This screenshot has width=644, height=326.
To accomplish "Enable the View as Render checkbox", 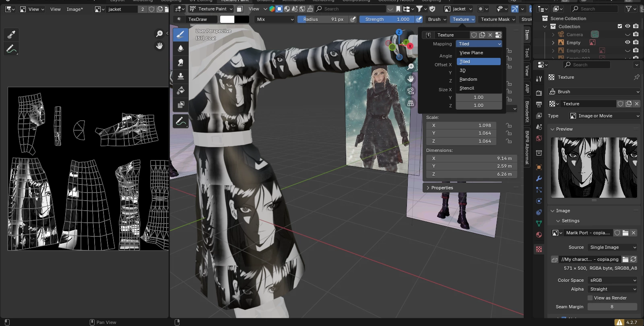I will (x=590, y=298).
